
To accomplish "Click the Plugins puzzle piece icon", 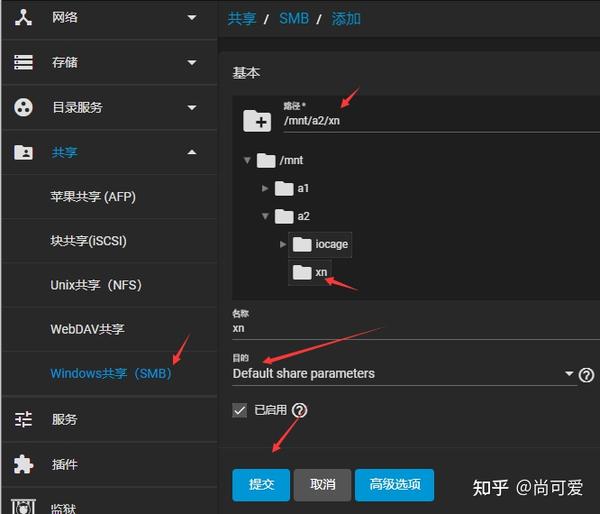I will pyautogui.click(x=23, y=464).
